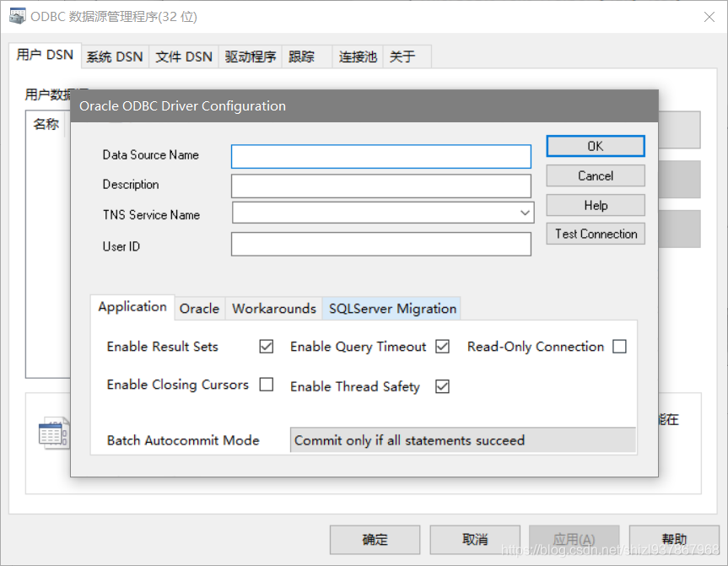728x566 pixels.
Task: Open the SQLServer Migration tab
Action: pyautogui.click(x=392, y=309)
